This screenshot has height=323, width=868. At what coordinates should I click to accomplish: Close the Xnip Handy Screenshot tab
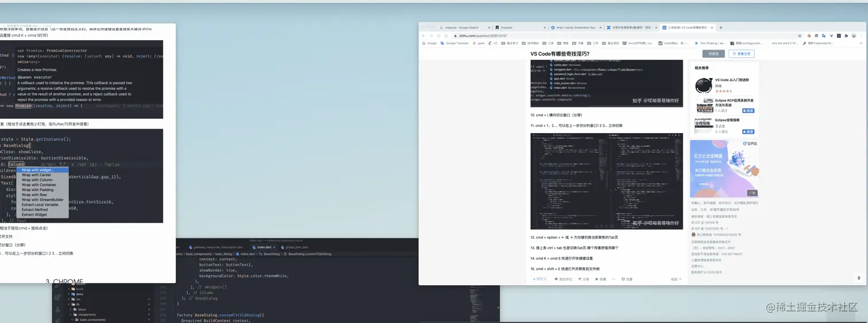pos(600,28)
